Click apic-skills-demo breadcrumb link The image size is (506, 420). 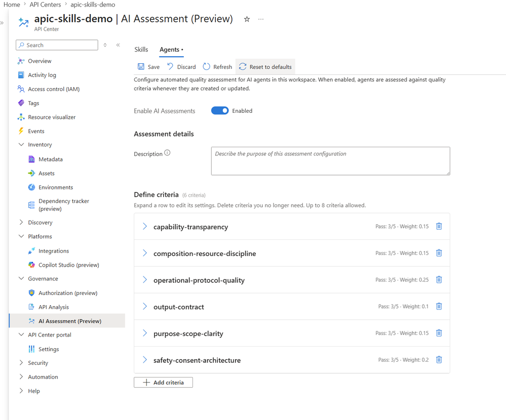(93, 5)
